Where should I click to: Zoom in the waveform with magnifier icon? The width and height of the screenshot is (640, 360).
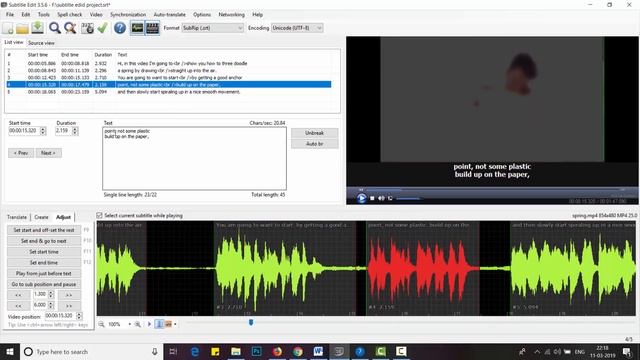[138, 324]
